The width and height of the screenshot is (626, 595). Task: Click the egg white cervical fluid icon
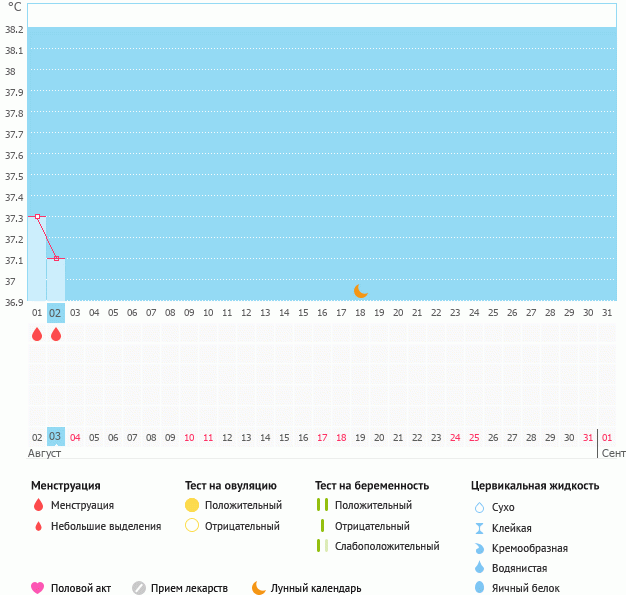480,588
